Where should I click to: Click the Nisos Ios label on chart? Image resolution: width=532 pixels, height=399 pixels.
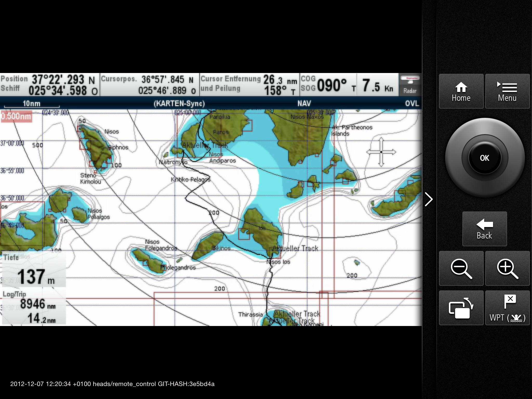278,262
